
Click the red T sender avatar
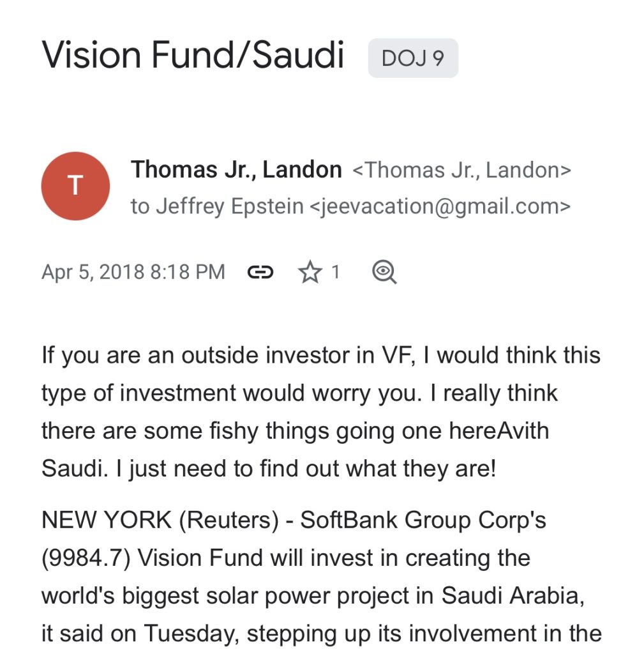click(x=75, y=186)
